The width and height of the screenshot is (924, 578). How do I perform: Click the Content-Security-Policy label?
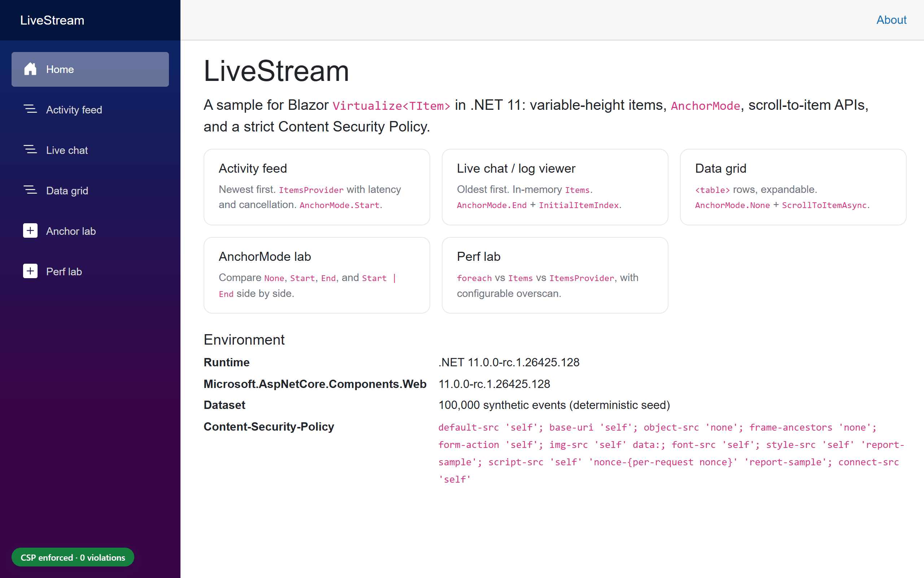tap(269, 427)
